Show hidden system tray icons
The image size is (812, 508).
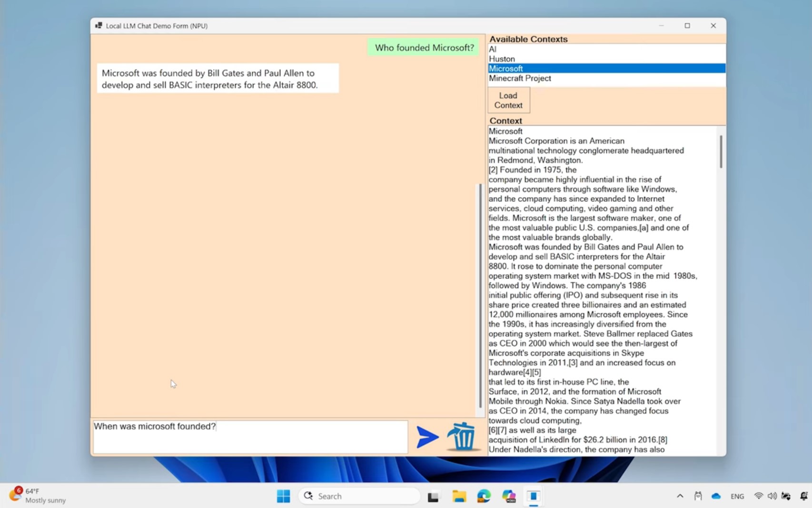tap(680, 496)
